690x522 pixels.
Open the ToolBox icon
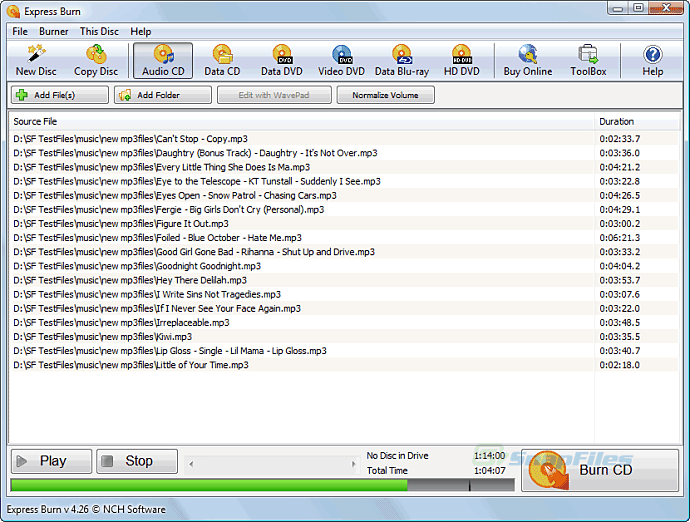(588, 54)
